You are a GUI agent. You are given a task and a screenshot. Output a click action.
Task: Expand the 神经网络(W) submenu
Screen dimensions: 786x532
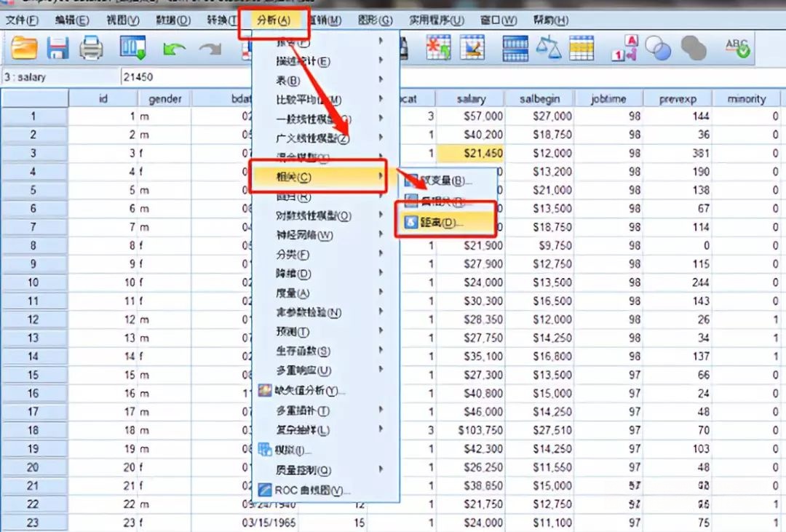click(326, 234)
